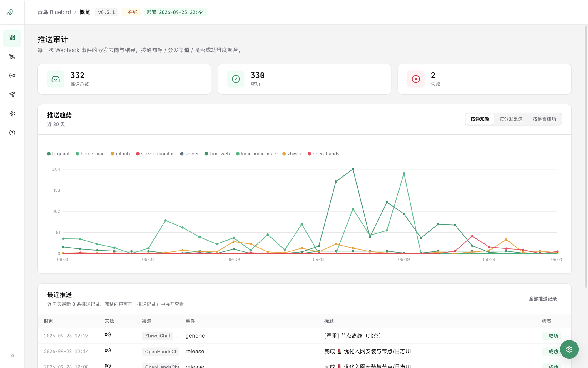Open the push records scroll icon in sidebar
This screenshot has height=368, width=588.
point(12,57)
